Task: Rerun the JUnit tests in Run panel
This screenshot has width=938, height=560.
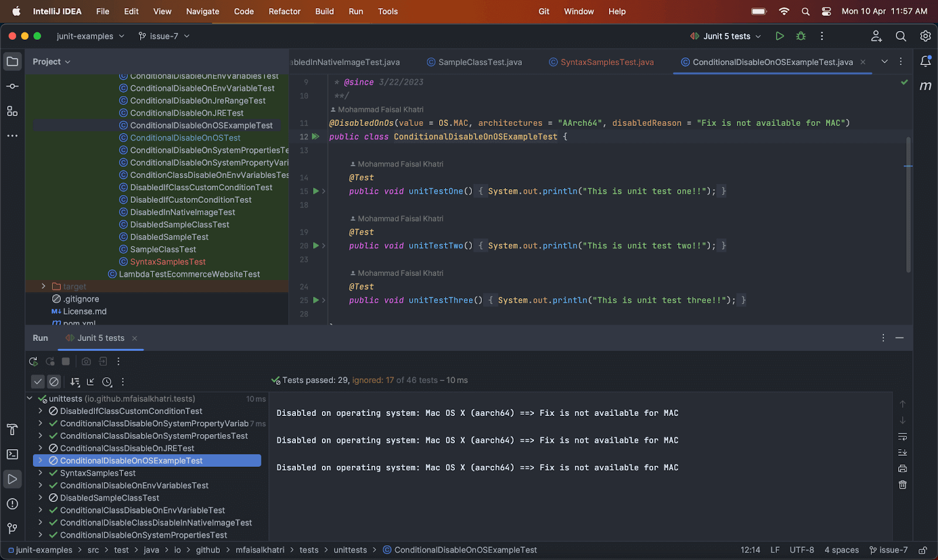Action: 33,361
